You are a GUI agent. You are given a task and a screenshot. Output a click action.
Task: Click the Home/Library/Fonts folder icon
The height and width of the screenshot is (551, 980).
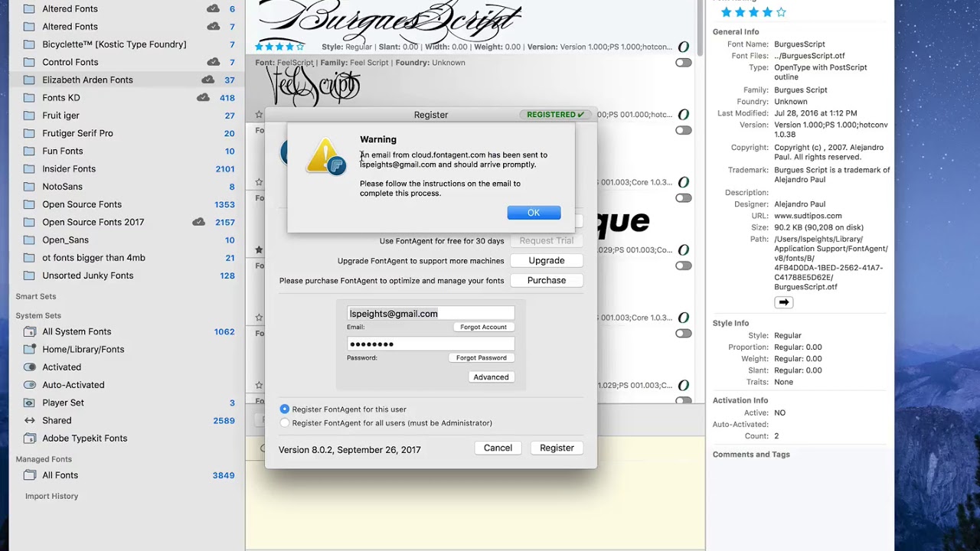[29, 349]
